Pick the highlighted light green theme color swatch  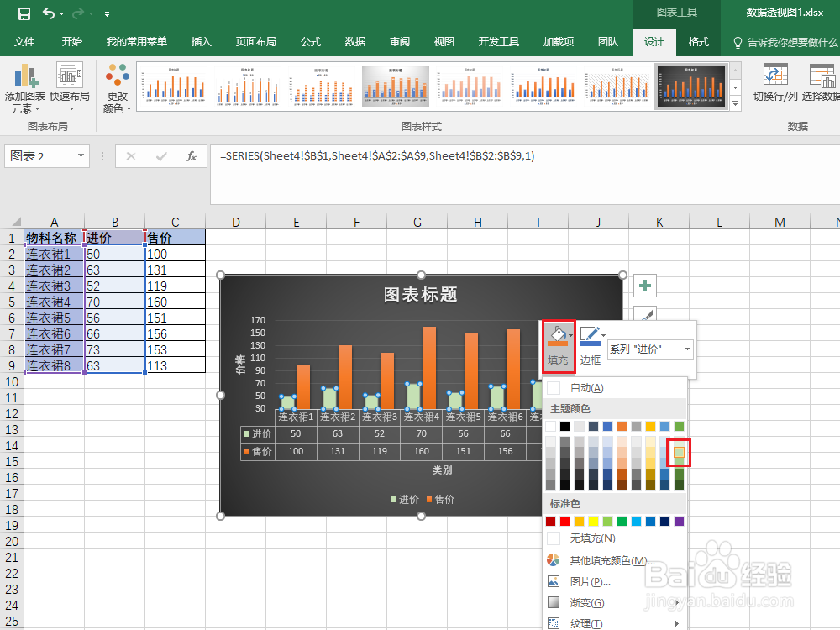677,453
